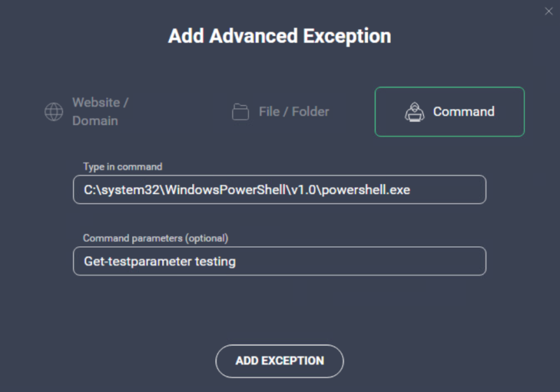Click the hooded hacker laptop Command icon
Screen dimensions: 560x392
coord(414,112)
